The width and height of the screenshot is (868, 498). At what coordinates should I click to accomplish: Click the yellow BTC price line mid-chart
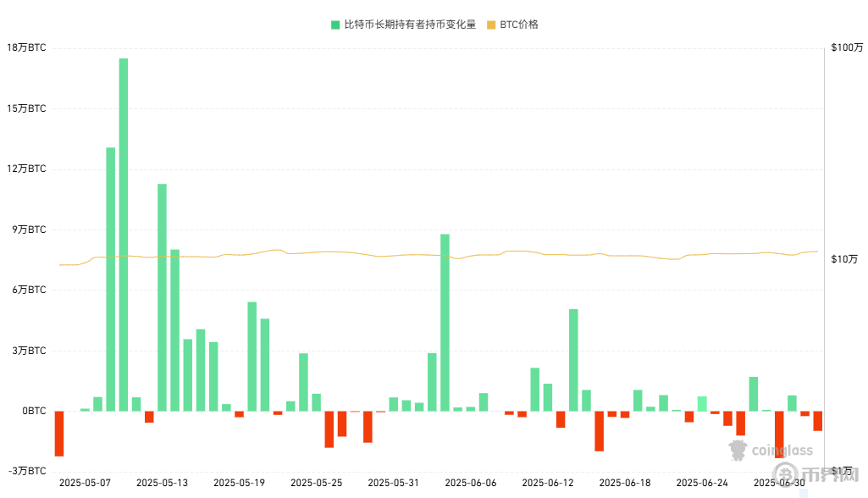point(423,254)
